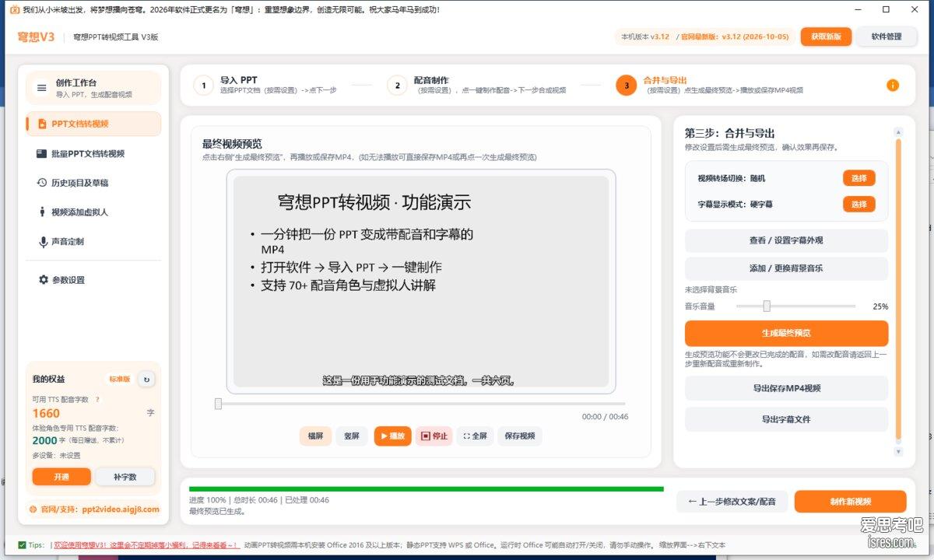Click 查看 / 设置字幕外观 button

coord(786,240)
